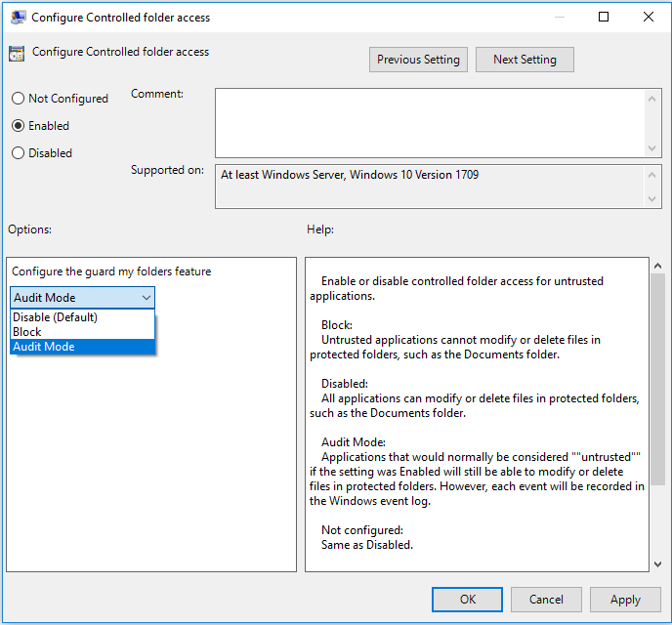Screen dimensions: 672x625
Task: Click the policy icon in the title bar
Action: [18, 17]
